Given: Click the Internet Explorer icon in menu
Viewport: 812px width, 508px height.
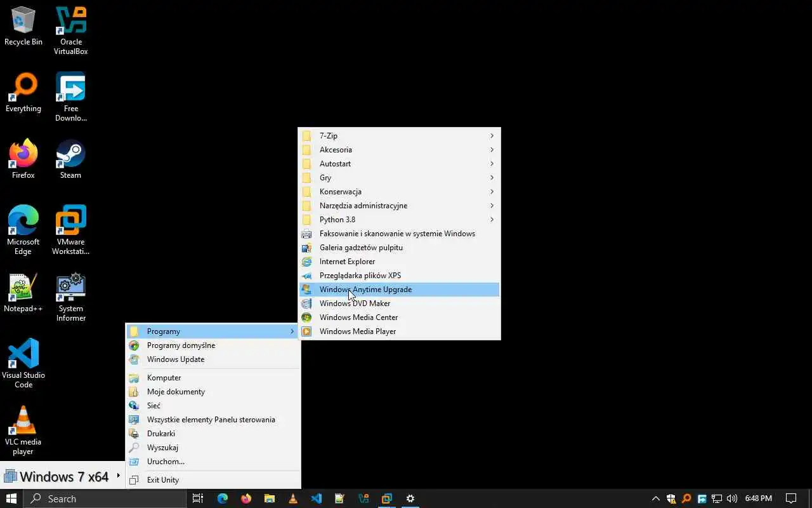Looking at the screenshot, I should click(306, 262).
